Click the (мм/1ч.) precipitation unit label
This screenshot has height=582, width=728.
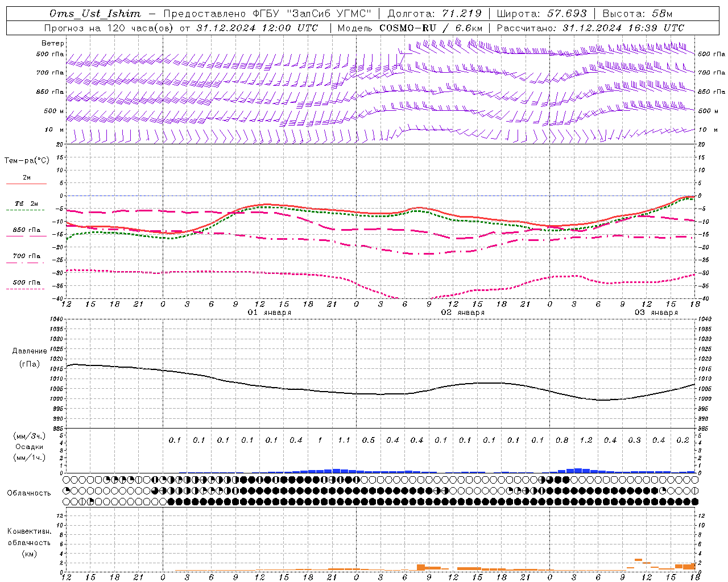(30, 458)
